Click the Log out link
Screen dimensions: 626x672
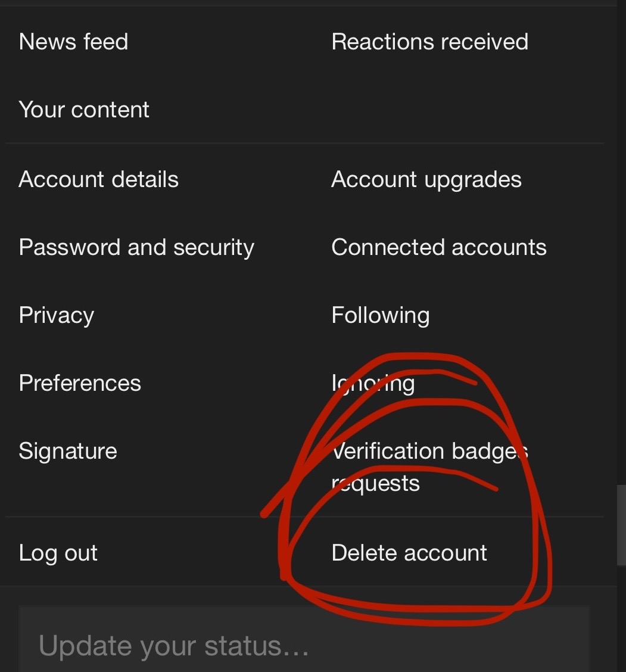(58, 553)
